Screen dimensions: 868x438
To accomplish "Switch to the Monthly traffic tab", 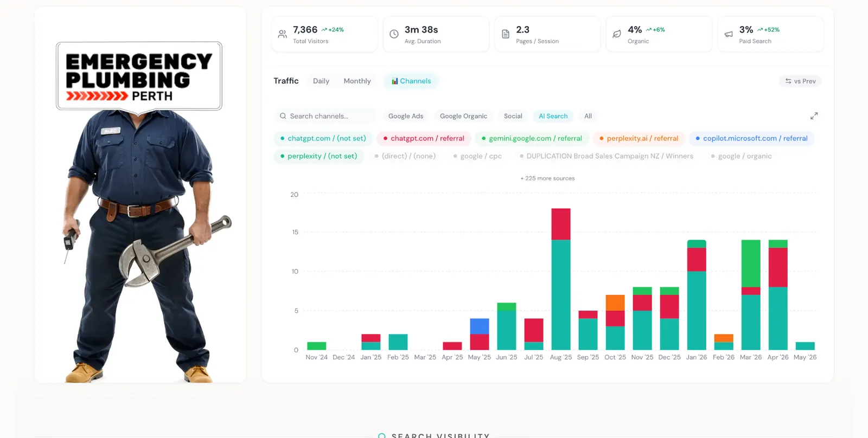I will coord(357,81).
